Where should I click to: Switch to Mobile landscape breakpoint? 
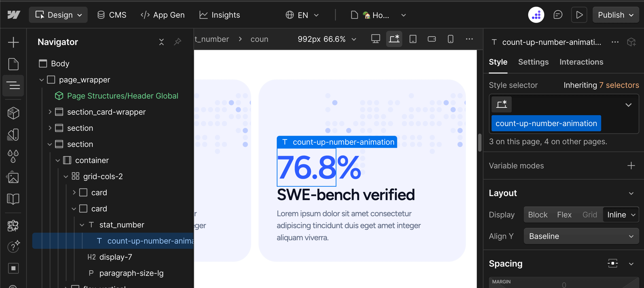click(x=432, y=39)
